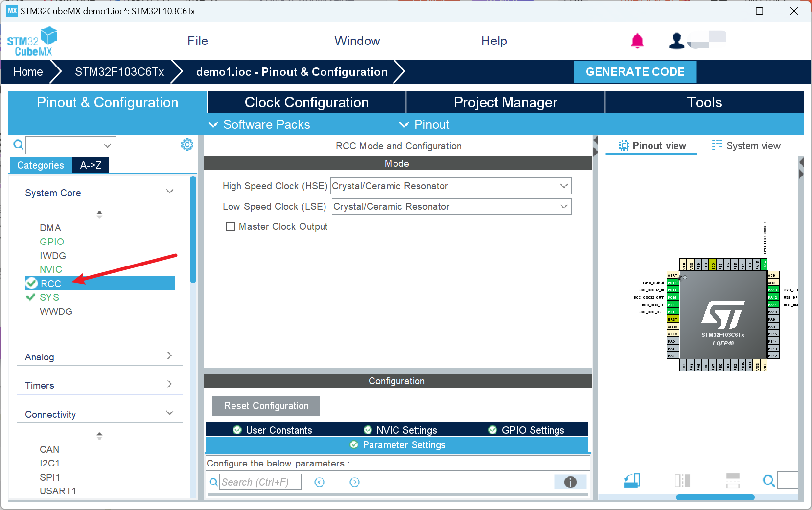This screenshot has width=812, height=510.
Task: Open the categories settings gear
Action: (187, 144)
